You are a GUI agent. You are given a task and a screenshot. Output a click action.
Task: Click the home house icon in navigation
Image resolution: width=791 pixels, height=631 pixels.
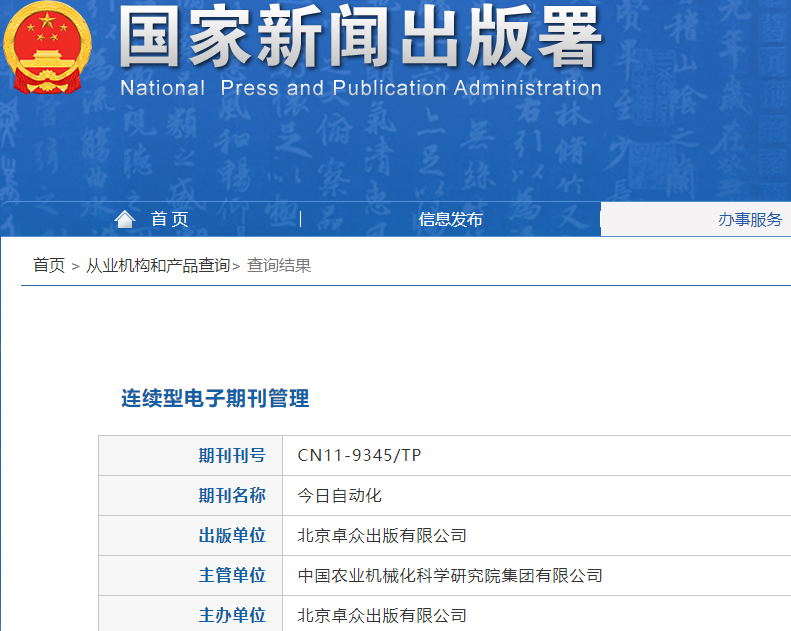[x=125, y=219]
